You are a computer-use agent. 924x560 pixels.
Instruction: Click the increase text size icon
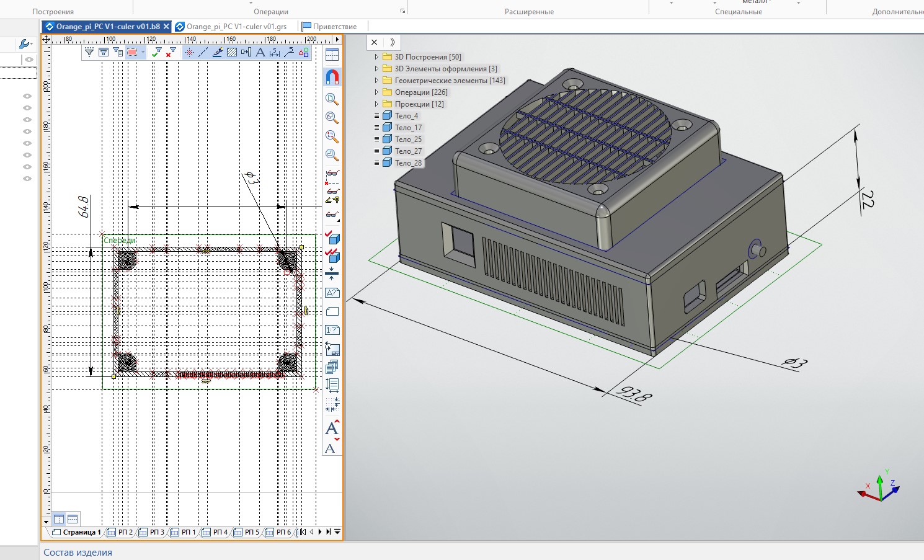(332, 429)
